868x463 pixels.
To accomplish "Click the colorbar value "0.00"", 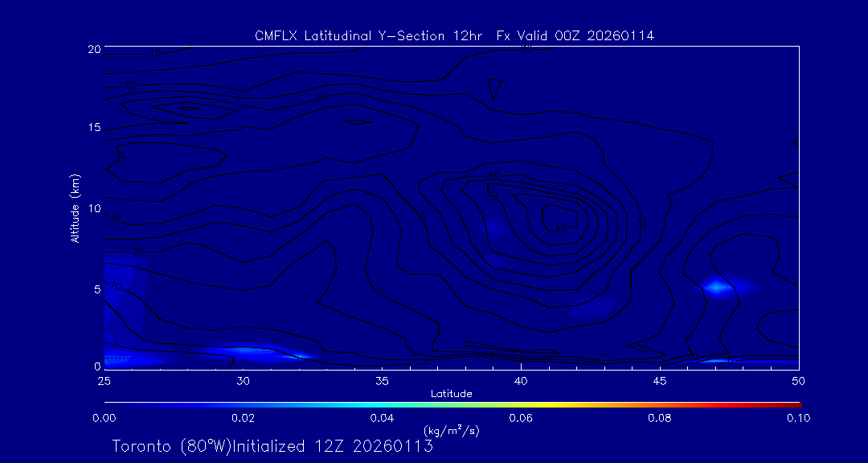I will coord(104,418).
